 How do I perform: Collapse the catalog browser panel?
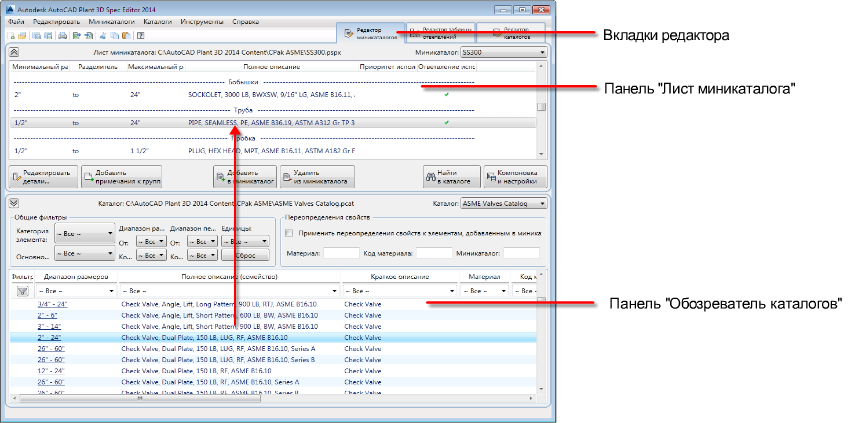click(14, 203)
